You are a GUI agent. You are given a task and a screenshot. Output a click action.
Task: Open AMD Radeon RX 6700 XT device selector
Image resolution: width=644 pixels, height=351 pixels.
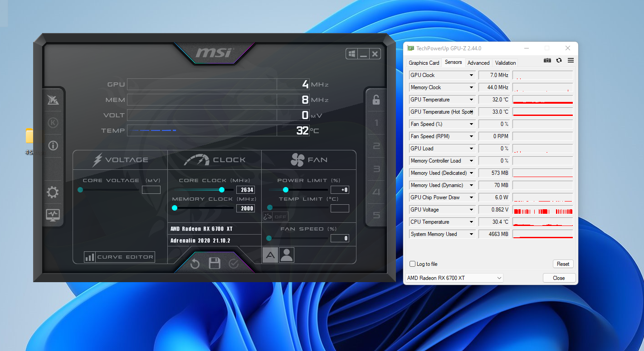[454, 278]
